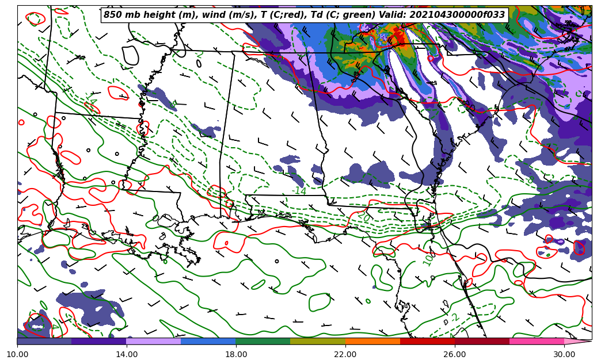Select the 18.00 colorbar tick label

click(x=236, y=354)
